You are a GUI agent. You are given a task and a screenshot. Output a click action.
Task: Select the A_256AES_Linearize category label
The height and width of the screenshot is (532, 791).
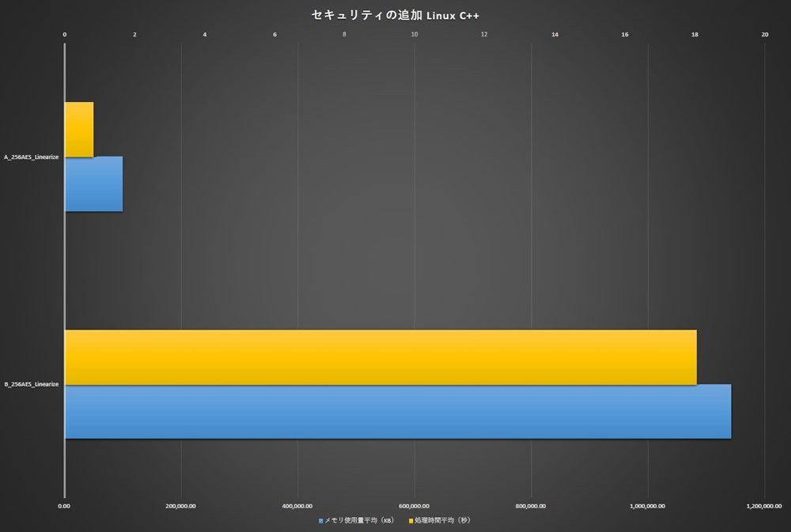coord(31,157)
